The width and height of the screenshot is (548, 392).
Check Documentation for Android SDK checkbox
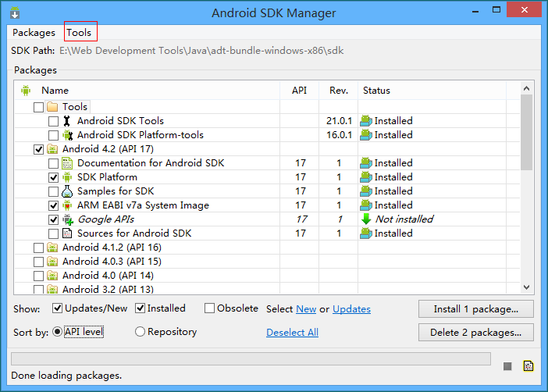53,163
